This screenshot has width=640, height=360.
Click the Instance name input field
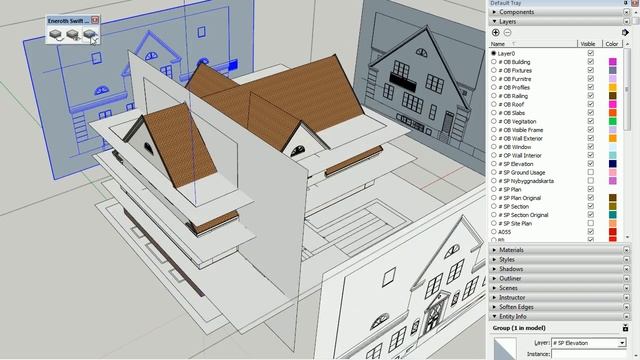point(589,354)
